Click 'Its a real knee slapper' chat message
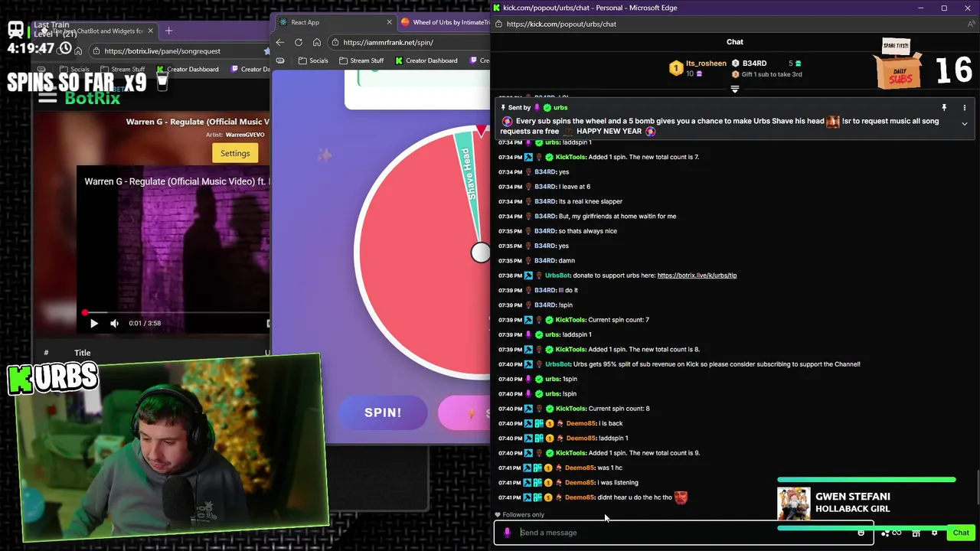The height and width of the screenshot is (551, 980). [x=590, y=201]
